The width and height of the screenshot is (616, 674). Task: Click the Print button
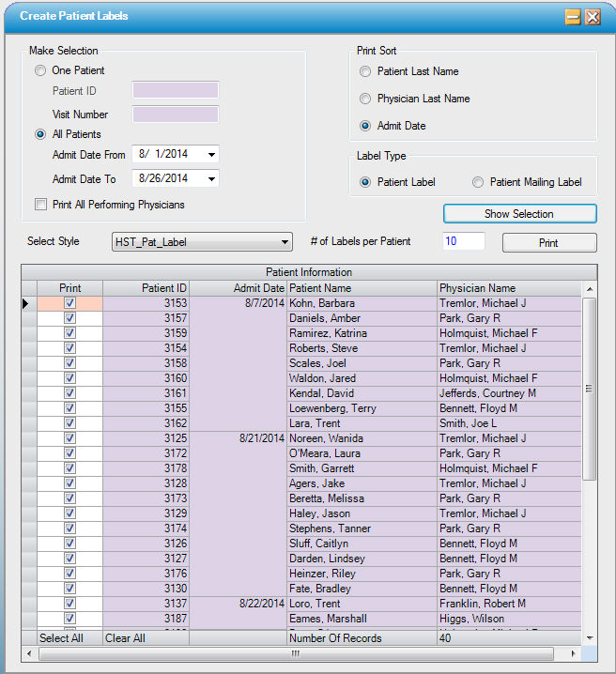pos(548,243)
